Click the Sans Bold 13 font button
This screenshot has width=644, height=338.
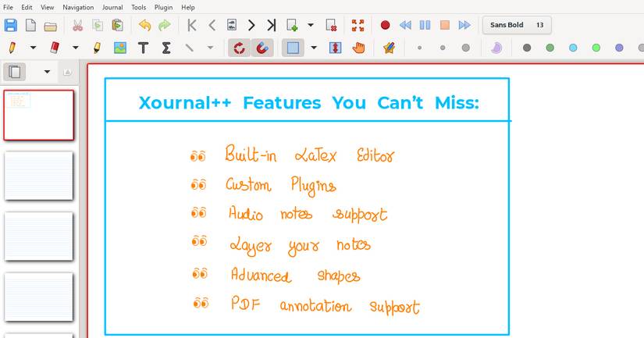[517, 25]
